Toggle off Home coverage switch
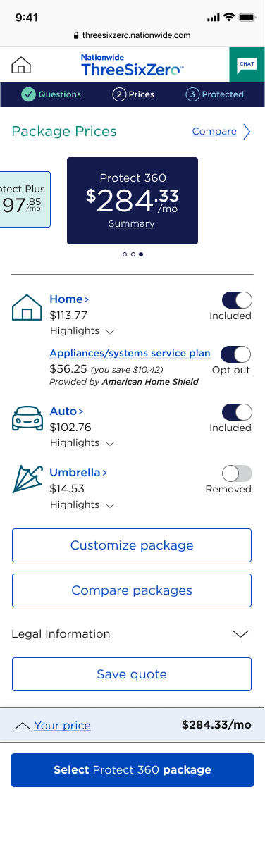The height and width of the screenshot is (868, 265). coord(237,300)
